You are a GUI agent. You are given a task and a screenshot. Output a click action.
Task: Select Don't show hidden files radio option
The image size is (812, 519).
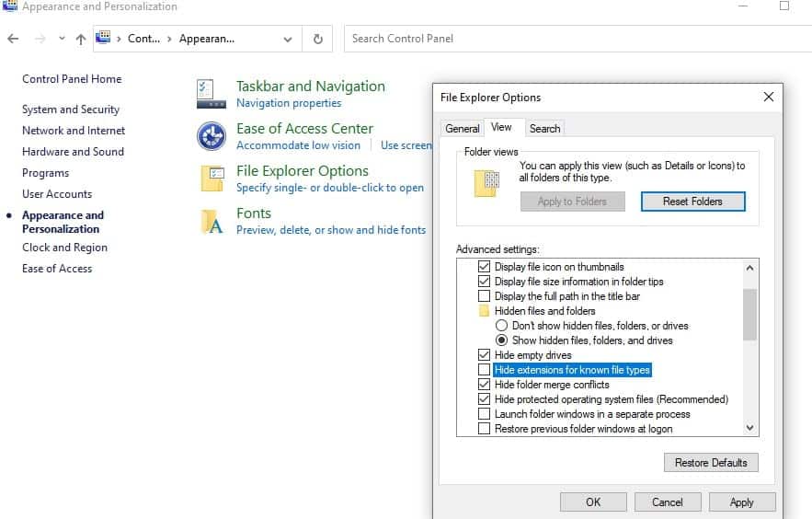[x=501, y=326]
